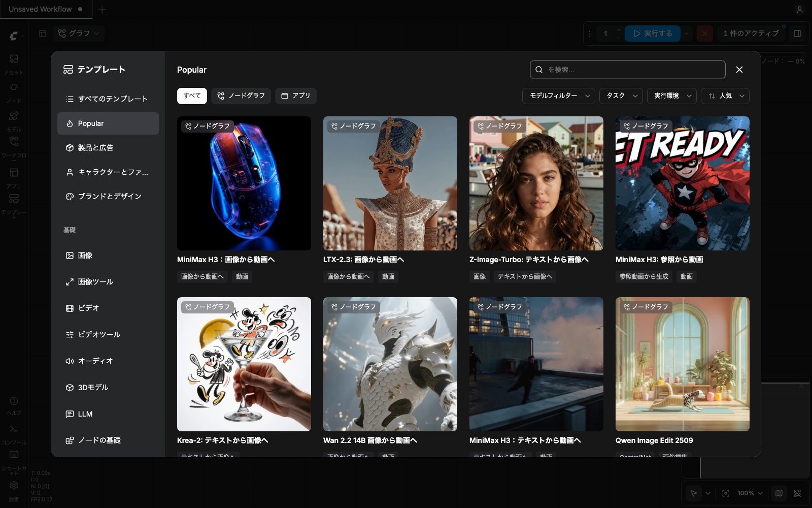The image size is (812, 508).
Task: Select the アプリ filter tab
Action: coord(296,96)
